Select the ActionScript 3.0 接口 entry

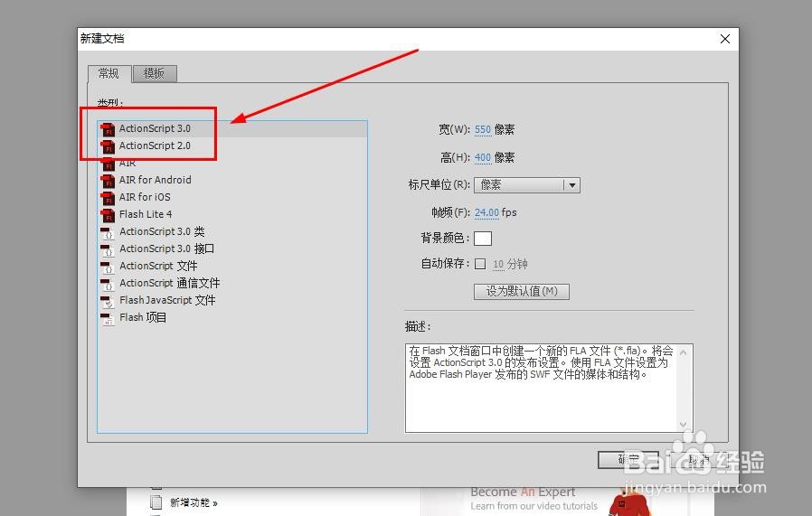click(232, 249)
